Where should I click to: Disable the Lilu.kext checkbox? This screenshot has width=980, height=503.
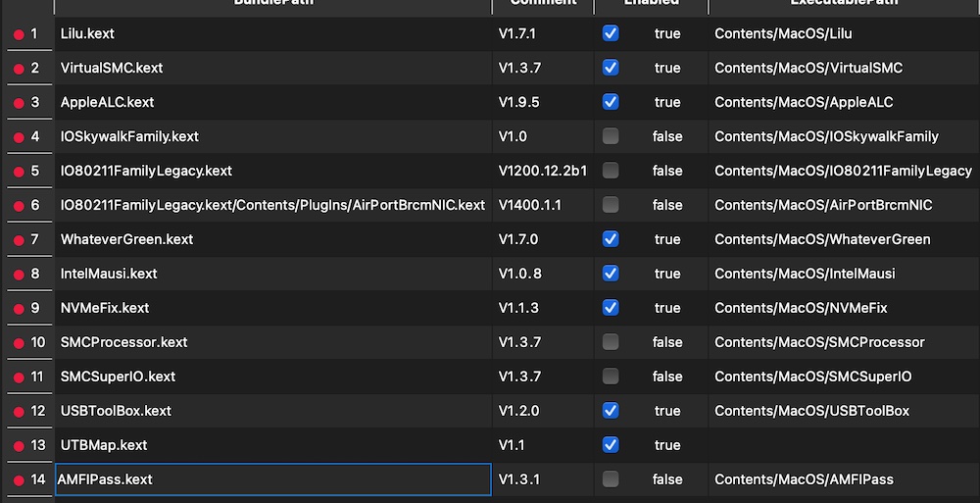pyautogui.click(x=611, y=33)
